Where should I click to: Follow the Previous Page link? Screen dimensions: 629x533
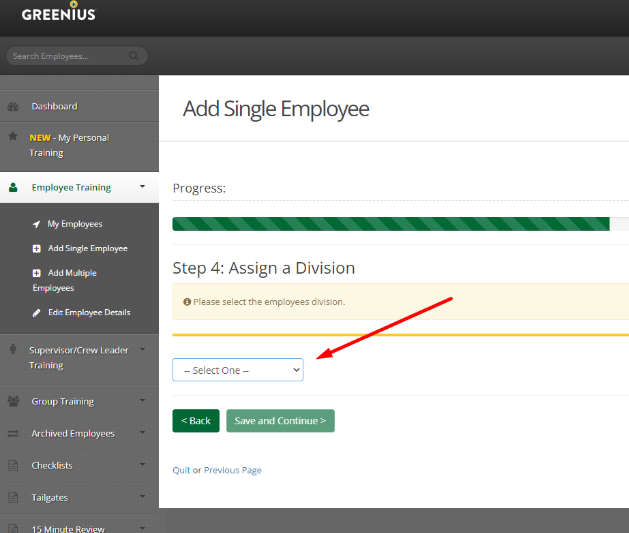(x=233, y=470)
